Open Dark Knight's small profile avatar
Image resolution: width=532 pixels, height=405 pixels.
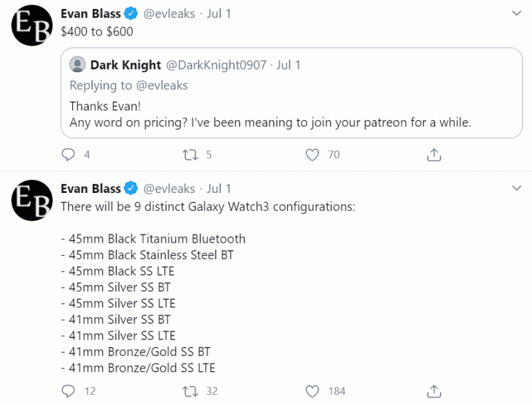pos(78,65)
